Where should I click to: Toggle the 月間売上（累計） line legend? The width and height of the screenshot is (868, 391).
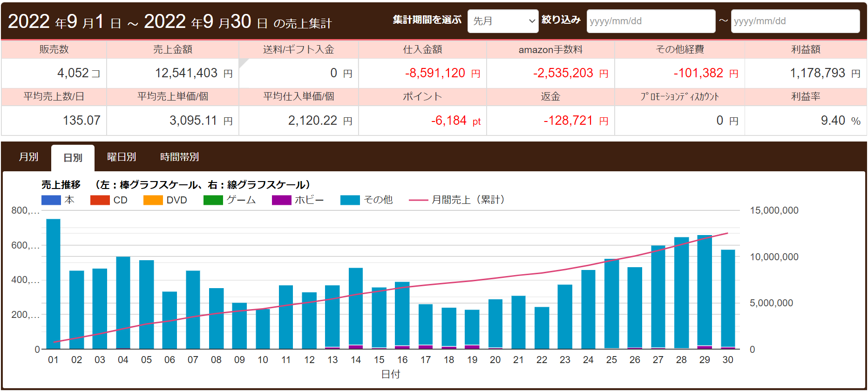[418, 200]
